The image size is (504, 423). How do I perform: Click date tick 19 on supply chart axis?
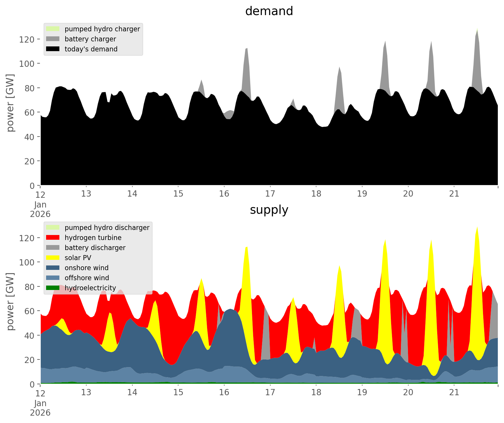pos(362,393)
